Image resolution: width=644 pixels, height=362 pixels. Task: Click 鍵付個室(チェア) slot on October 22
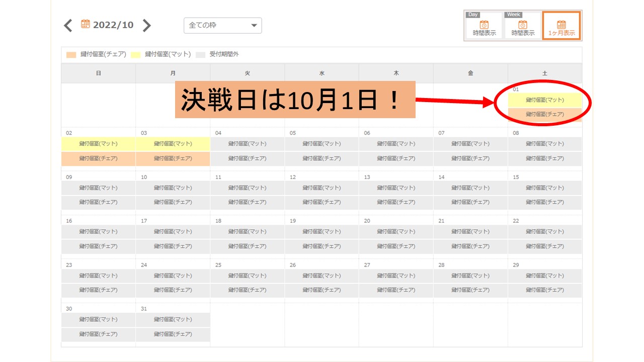[x=545, y=246]
